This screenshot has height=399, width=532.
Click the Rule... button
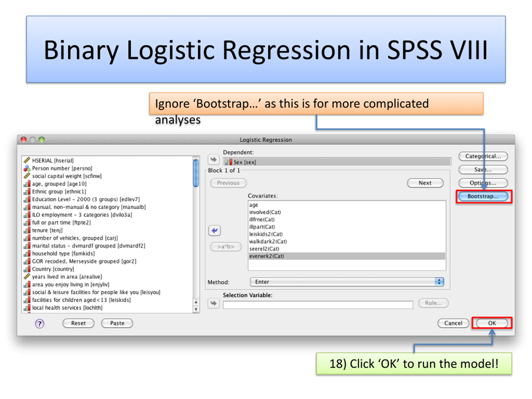tap(433, 303)
